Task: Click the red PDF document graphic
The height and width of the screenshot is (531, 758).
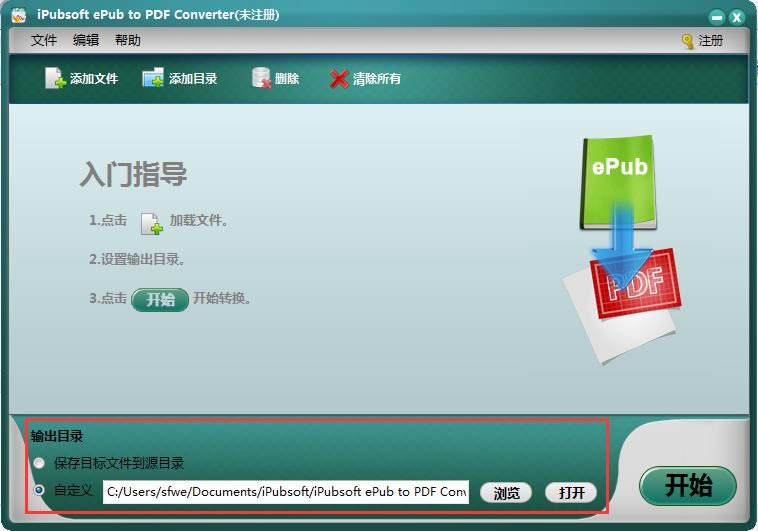Action: point(636,284)
